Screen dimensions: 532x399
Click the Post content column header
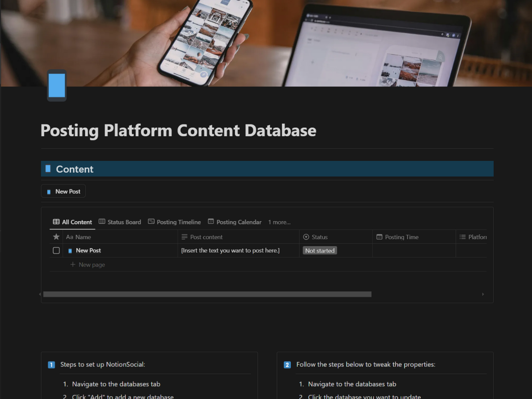point(239,237)
